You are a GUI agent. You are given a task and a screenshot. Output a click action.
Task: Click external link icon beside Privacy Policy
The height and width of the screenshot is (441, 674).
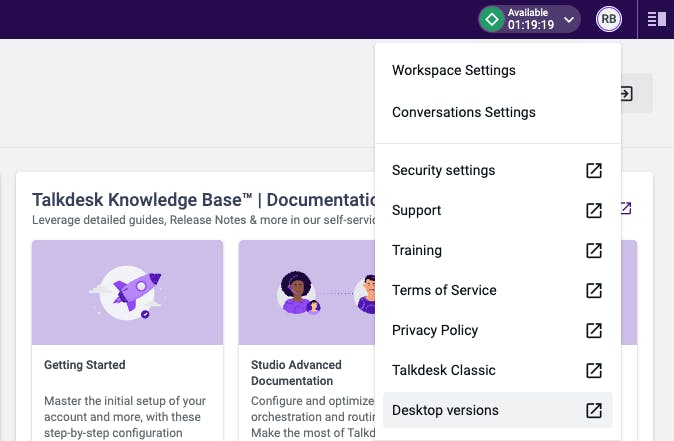[594, 330]
